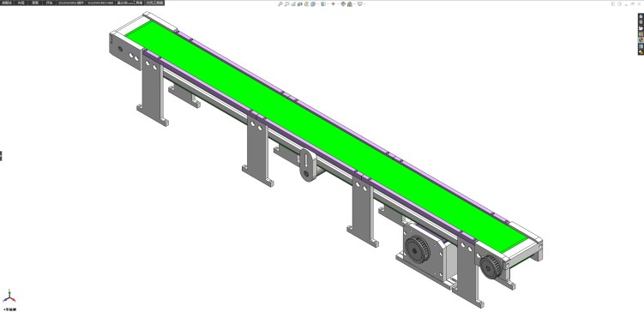Open the View Settings monitor icon

tap(360, 4)
